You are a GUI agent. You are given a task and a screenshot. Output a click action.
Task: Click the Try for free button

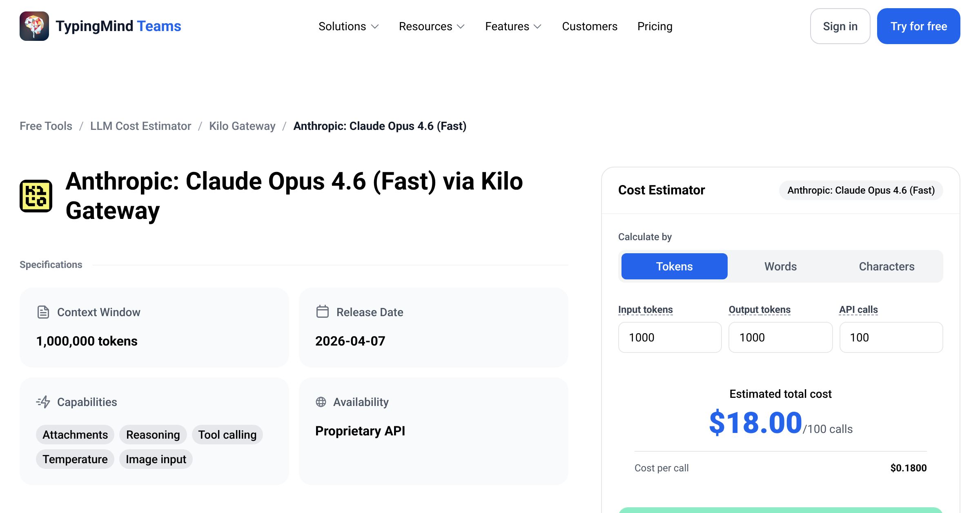pyautogui.click(x=919, y=26)
